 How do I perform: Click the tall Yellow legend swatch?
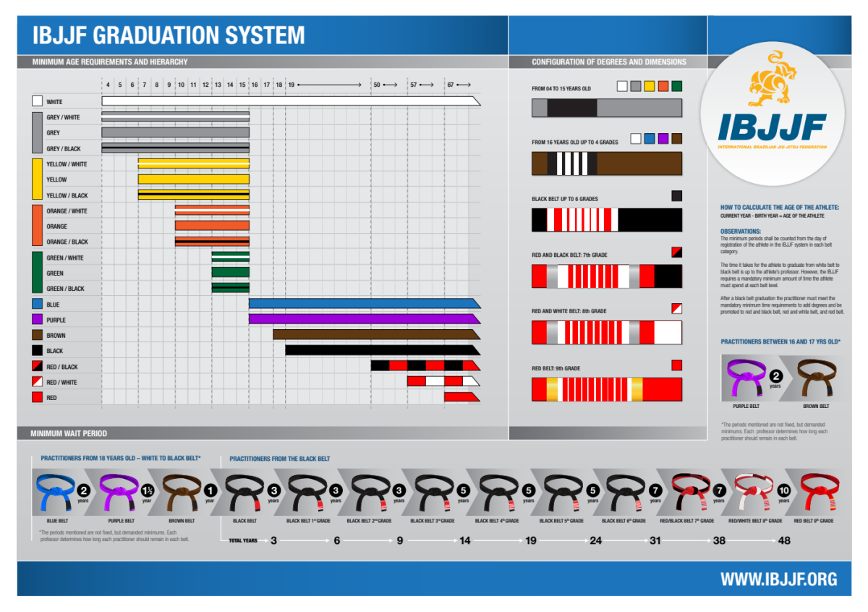tap(37, 179)
